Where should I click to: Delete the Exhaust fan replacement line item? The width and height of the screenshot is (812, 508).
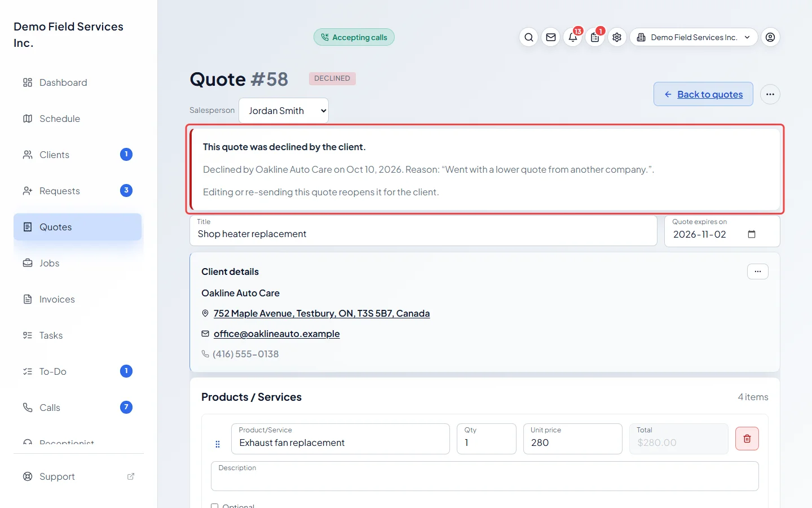tap(747, 439)
